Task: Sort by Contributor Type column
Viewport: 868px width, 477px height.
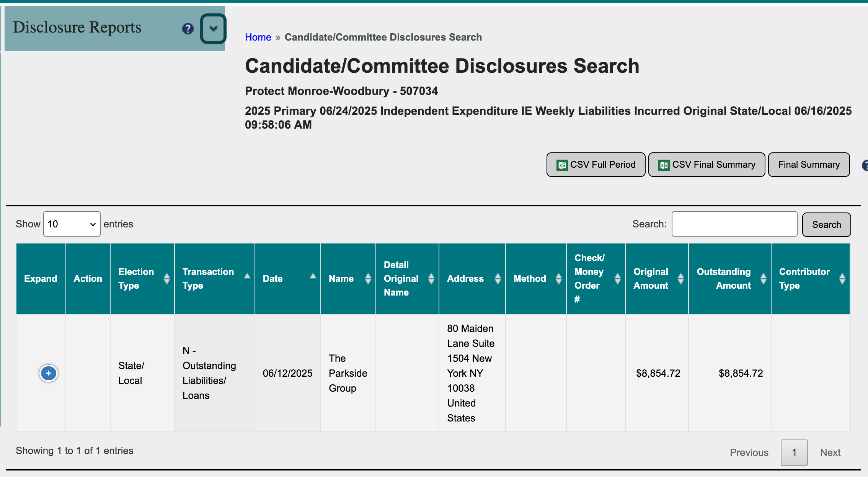Action: click(x=811, y=279)
